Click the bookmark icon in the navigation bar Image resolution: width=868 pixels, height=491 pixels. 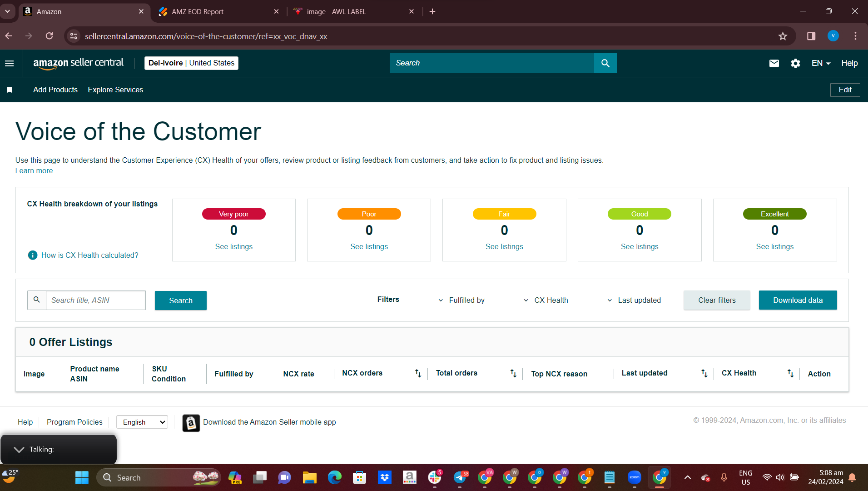(10, 90)
